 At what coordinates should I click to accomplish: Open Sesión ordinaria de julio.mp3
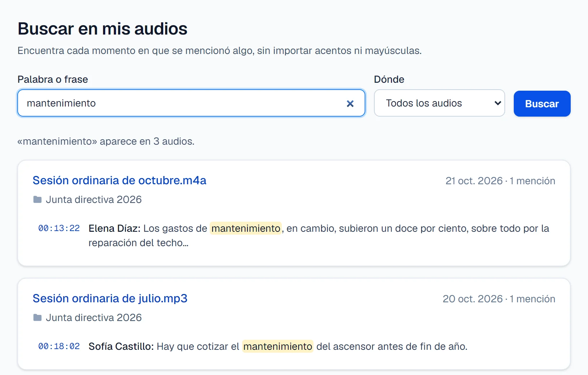pyautogui.click(x=110, y=298)
